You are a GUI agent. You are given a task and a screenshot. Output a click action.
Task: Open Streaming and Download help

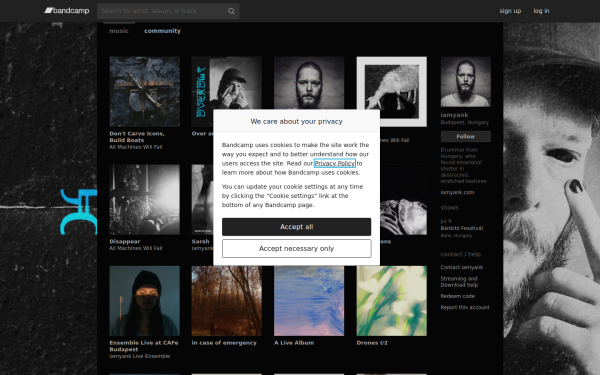[459, 282]
